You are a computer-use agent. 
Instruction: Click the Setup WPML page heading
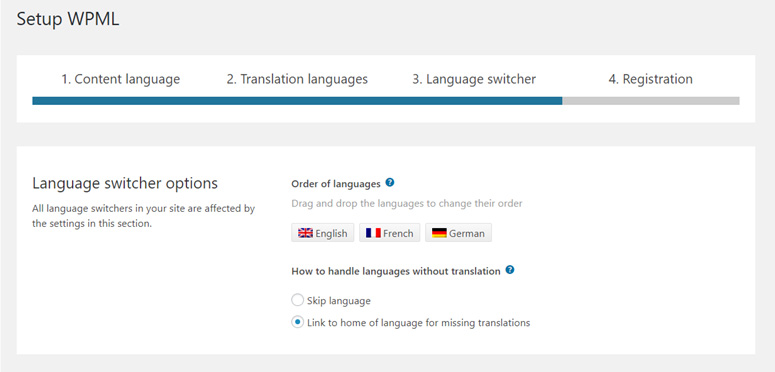(68, 19)
